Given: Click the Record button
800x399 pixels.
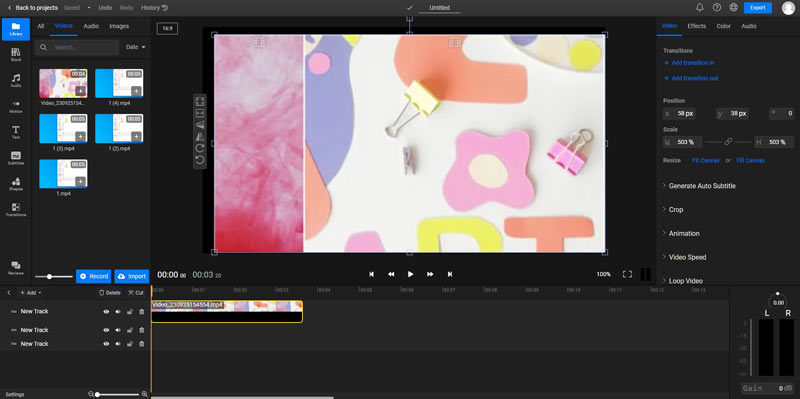Looking at the screenshot, I should point(93,277).
